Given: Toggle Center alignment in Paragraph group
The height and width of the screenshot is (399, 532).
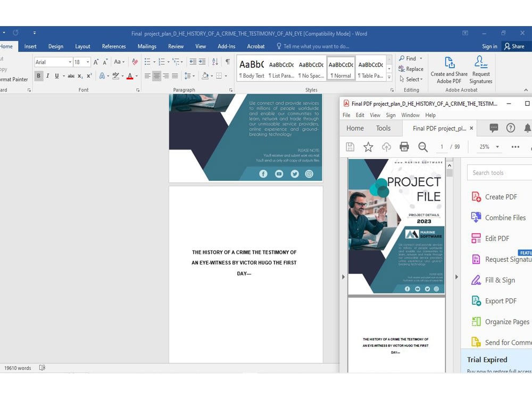Looking at the screenshot, I should [156, 76].
